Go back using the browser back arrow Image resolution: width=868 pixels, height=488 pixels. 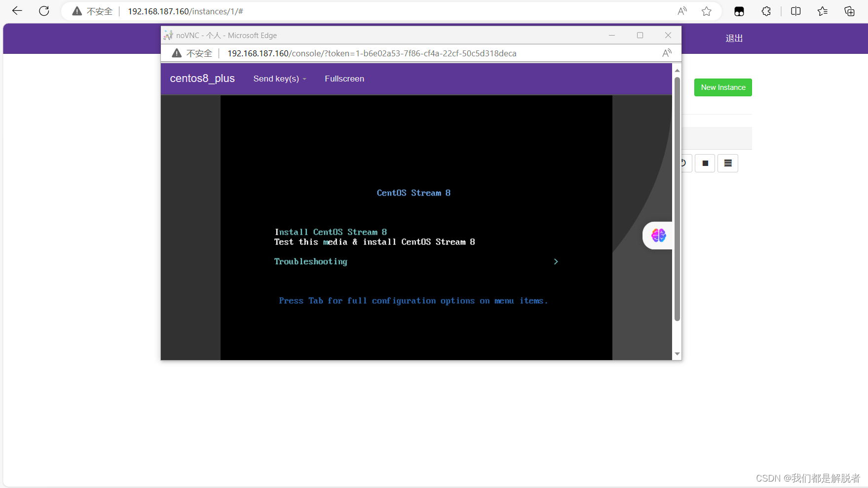(x=17, y=11)
